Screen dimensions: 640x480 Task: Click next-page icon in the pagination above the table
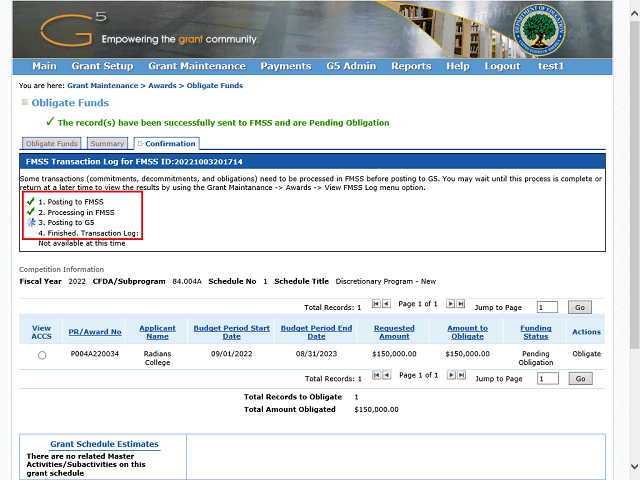(450, 303)
